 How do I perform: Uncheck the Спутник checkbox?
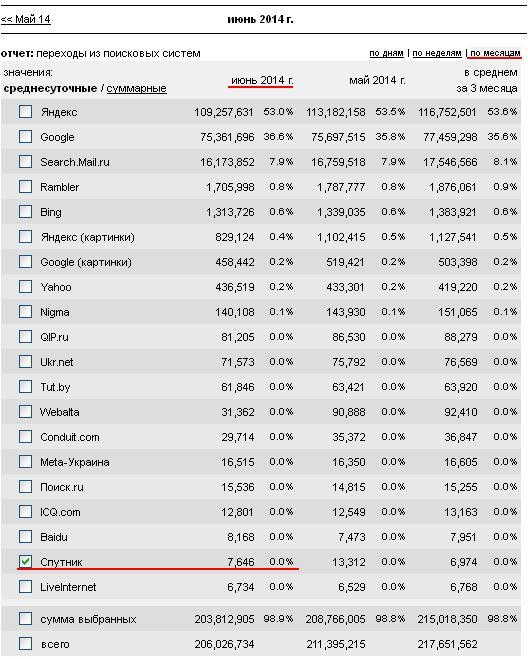pos(25,561)
